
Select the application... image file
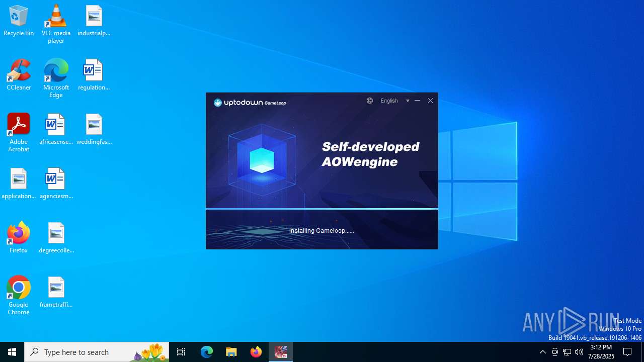point(19,184)
